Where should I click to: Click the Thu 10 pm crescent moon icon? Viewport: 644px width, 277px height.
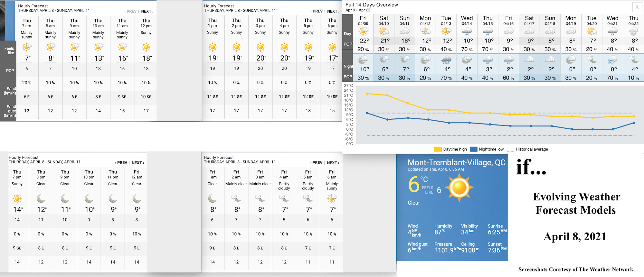(x=89, y=199)
